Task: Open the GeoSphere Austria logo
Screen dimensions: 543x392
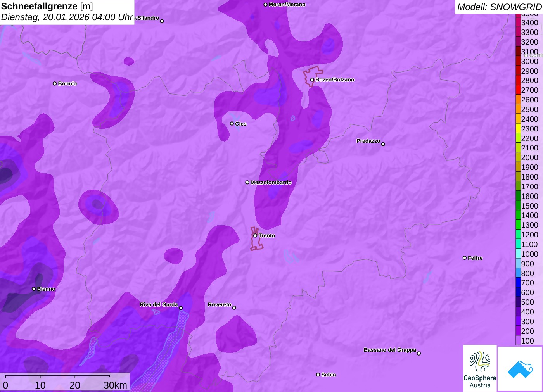Action: (x=480, y=368)
